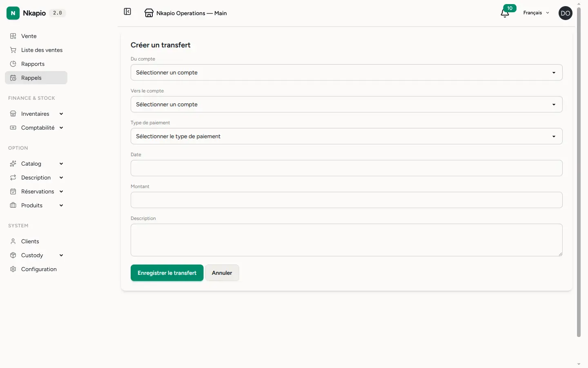Click the Montant input field
This screenshot has height=368, width=588.
click(x=346, y=200)
